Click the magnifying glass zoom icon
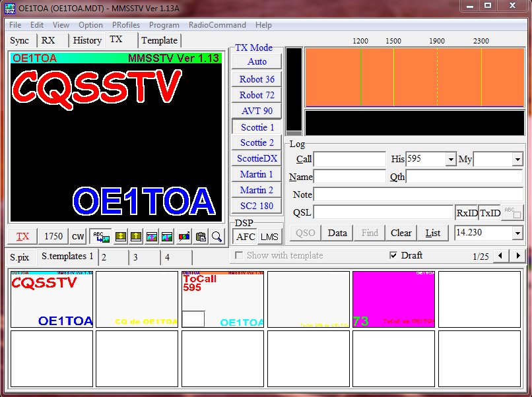The height and width of the screenshot is (397, 532). pos(216,236)
